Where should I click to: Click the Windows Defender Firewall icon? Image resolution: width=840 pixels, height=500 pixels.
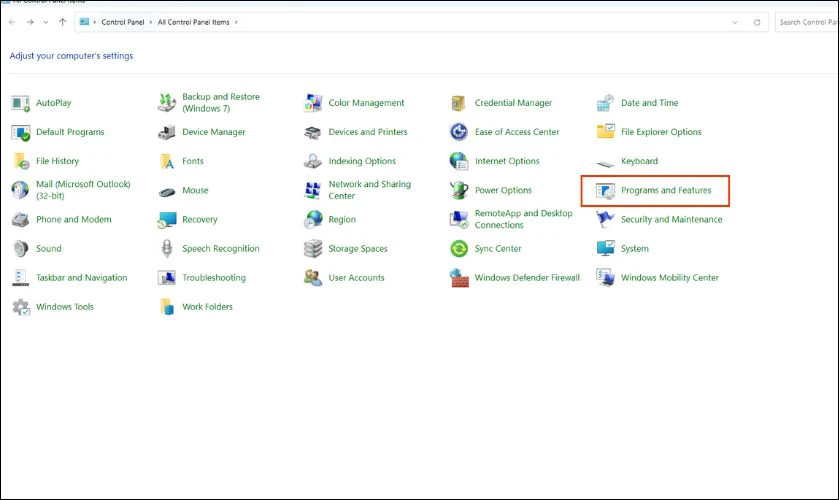coord(459,278)
